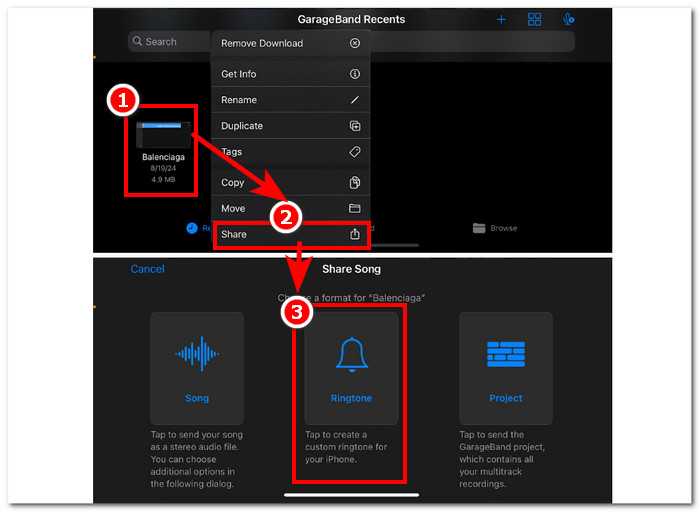This screenshot has width=700, height=512.
Task: Tap the search magnifier icon
Action: click(138, 41)
